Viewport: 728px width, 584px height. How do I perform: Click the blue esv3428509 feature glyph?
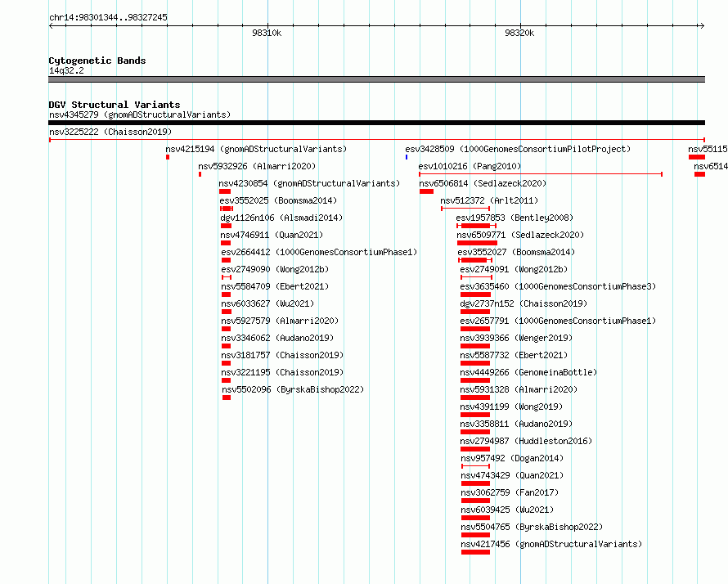point(407,157)
